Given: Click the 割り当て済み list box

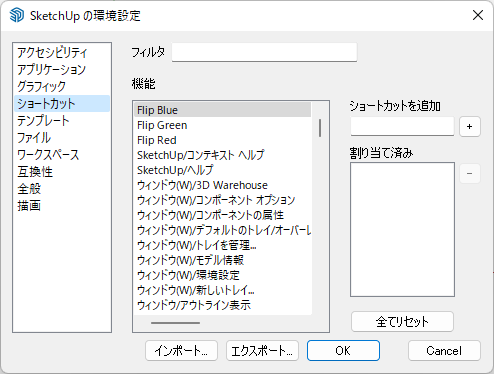Looking at the screenshot, I should click(x=402, y=229).
